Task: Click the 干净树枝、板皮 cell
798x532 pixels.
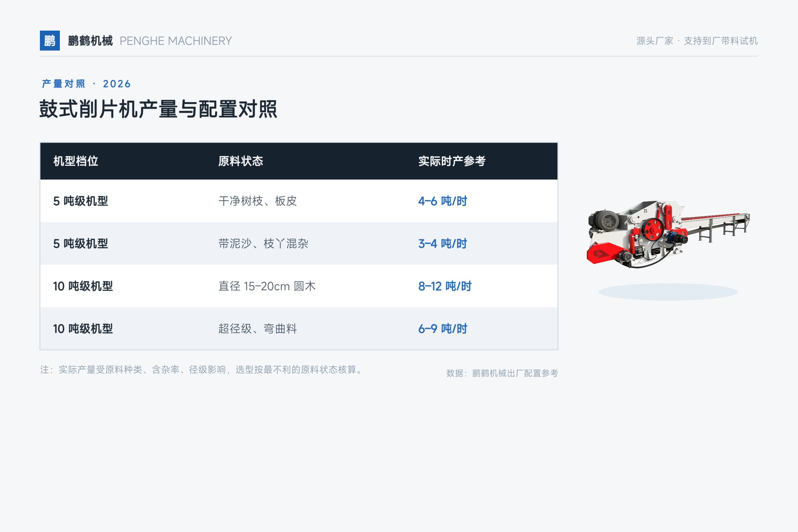Action: point(257,201)
